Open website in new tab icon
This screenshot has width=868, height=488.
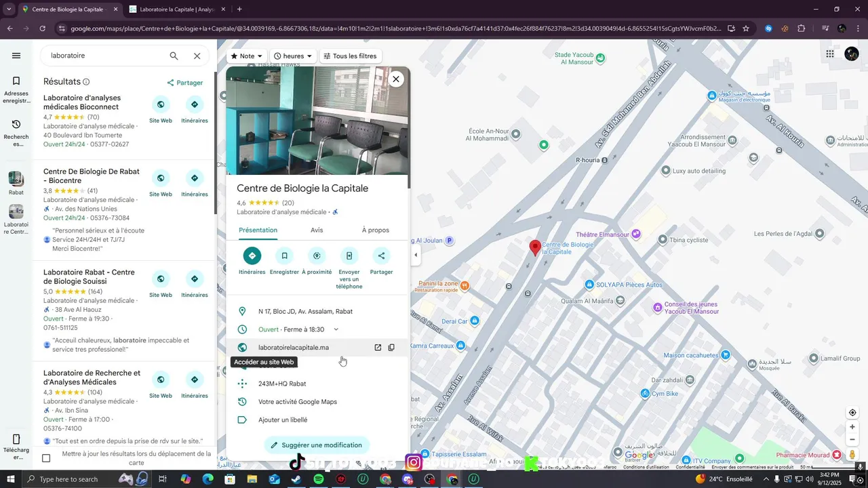click(378, 348)
